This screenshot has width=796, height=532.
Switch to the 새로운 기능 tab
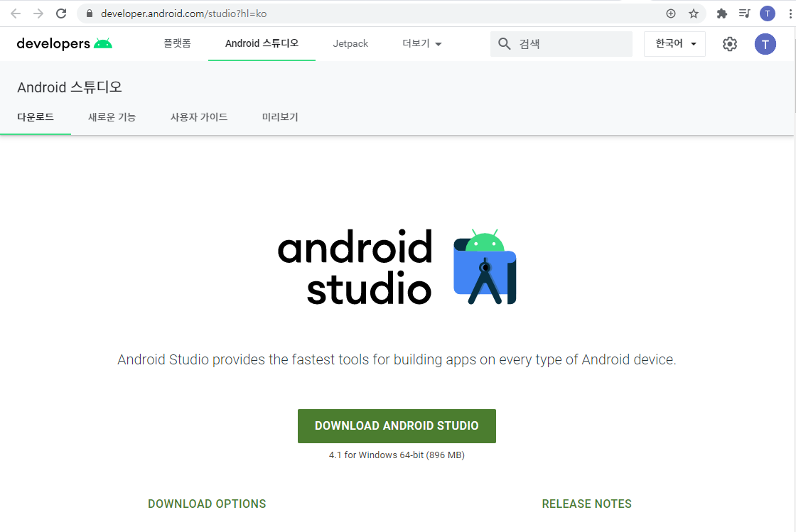pyautogui.click(x=112, y=117)
